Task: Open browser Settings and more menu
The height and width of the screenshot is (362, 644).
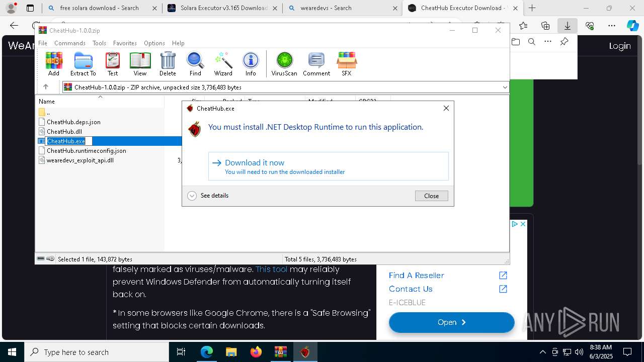Action: (x=612, y=26)
